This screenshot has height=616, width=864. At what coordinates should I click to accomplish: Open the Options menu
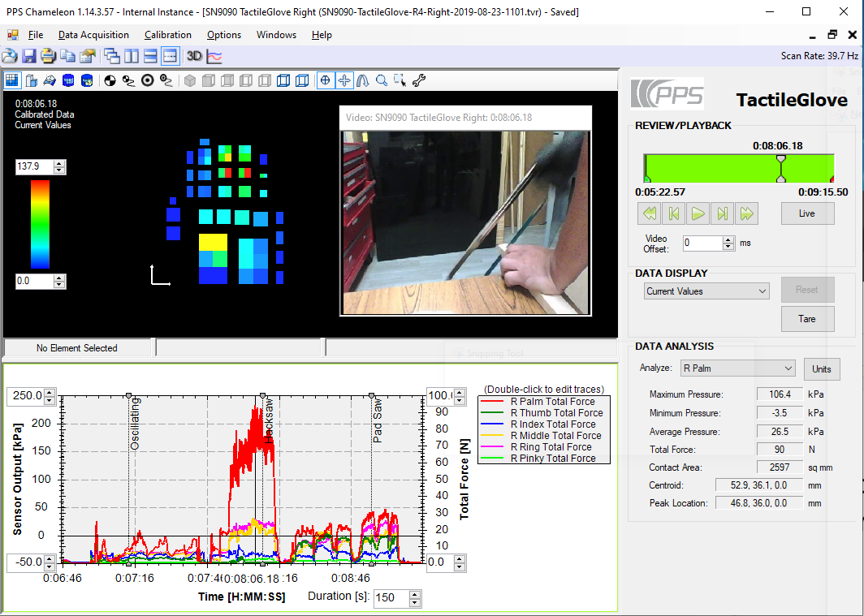pyautogui.click(x=223, y=35)
